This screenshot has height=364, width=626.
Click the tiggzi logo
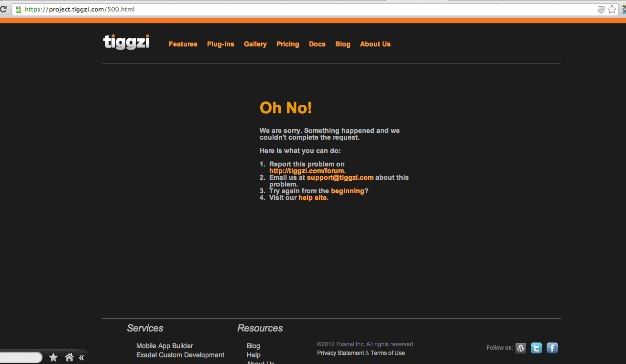(126, 43)
